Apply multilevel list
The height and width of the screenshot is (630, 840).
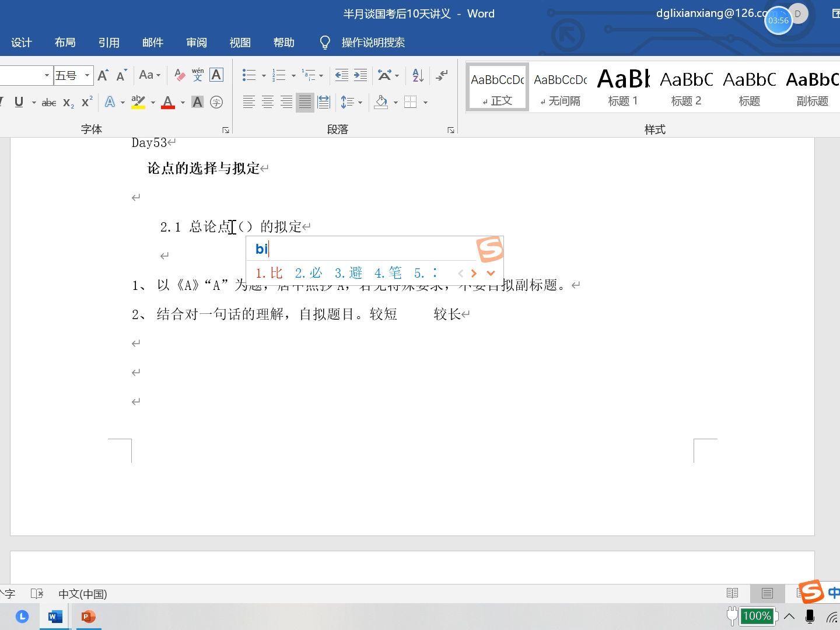click(309, 75)
